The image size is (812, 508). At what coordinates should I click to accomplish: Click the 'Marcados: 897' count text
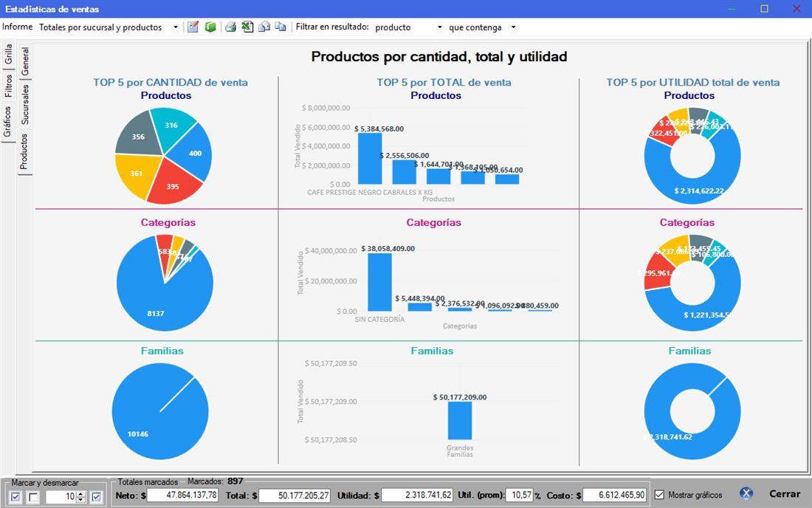pos(216,481)
